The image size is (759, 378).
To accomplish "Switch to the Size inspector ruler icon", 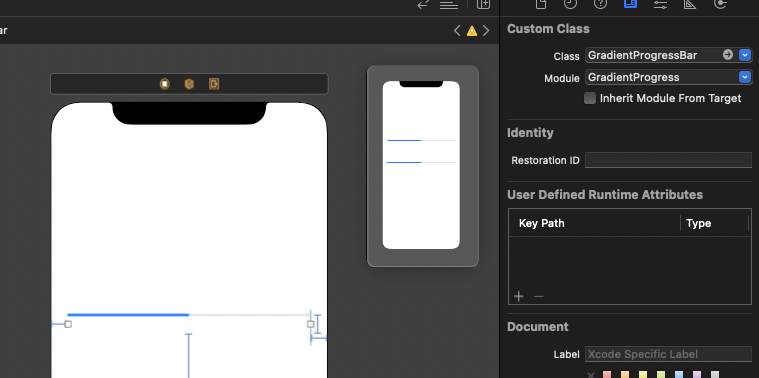I will pos(690,4).
